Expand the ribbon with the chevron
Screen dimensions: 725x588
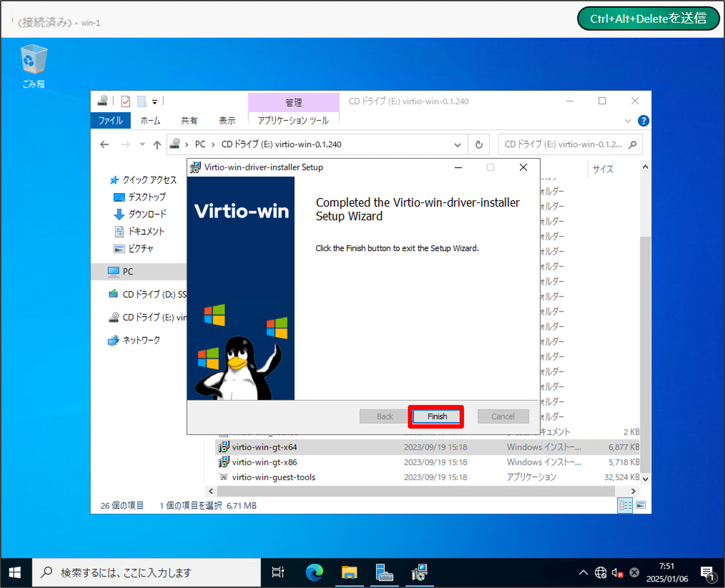click(x=628, y=121)
